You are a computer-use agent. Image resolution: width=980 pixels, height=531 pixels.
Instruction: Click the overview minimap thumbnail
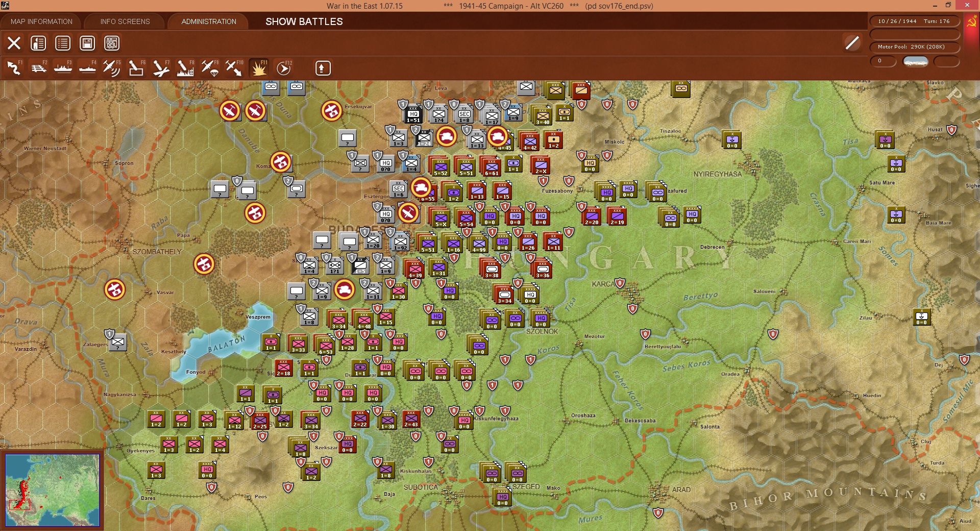[52, 490]
